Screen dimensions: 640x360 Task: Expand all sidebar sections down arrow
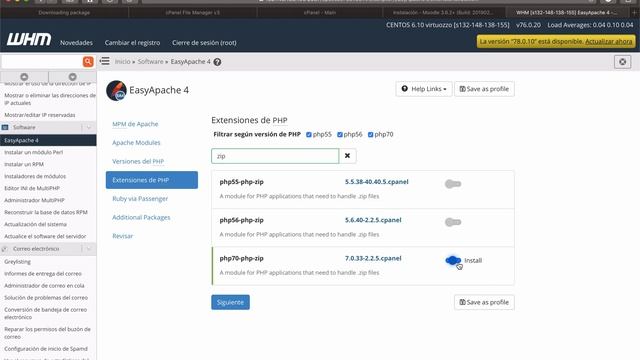[x=73, y=77]
